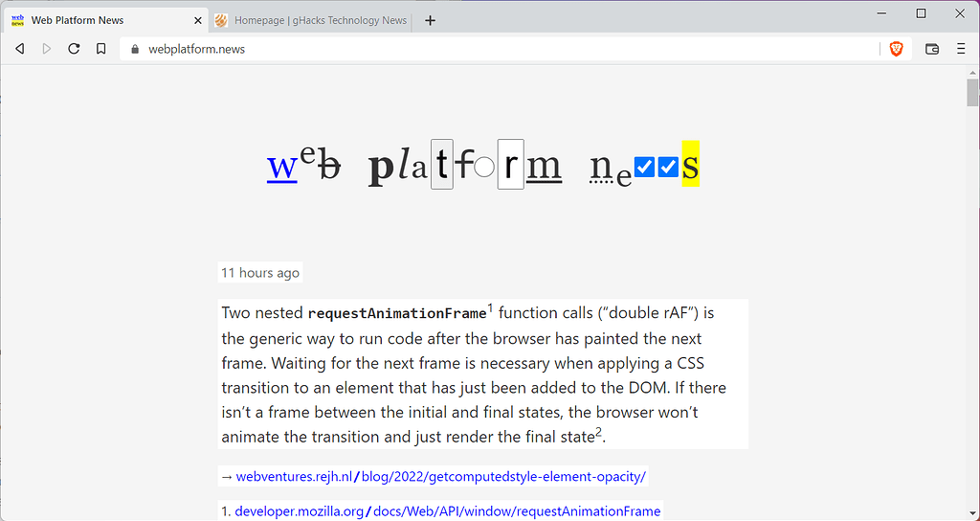
Task: Click the scrollbar down arrow
Action: pos(972,513)
